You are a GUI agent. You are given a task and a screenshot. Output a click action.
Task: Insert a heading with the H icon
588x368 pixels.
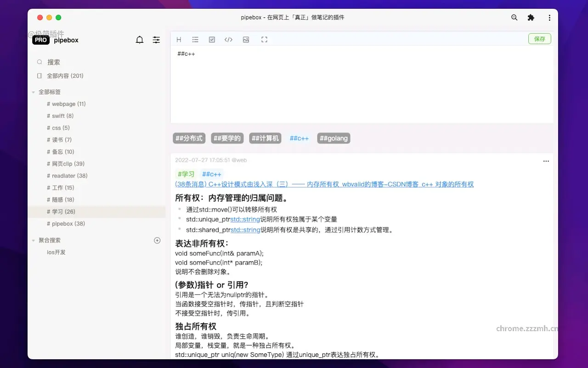coord(179,39)
